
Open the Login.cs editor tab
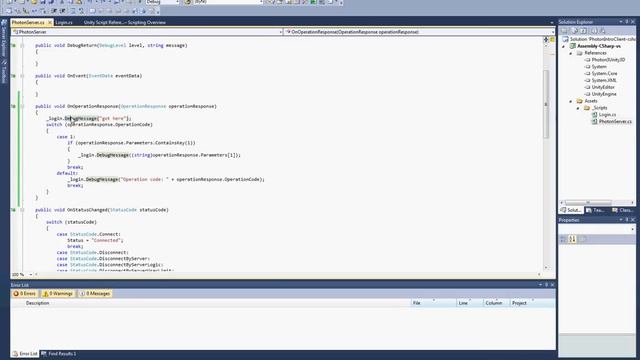(64, 22)
